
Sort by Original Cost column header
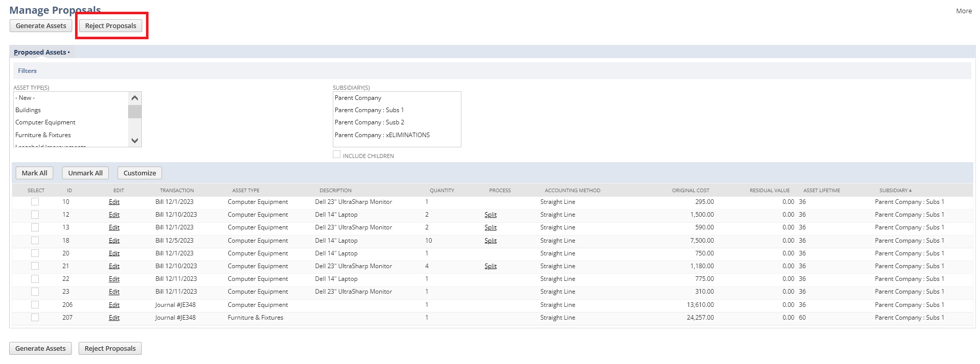click(x=690, y=191)
